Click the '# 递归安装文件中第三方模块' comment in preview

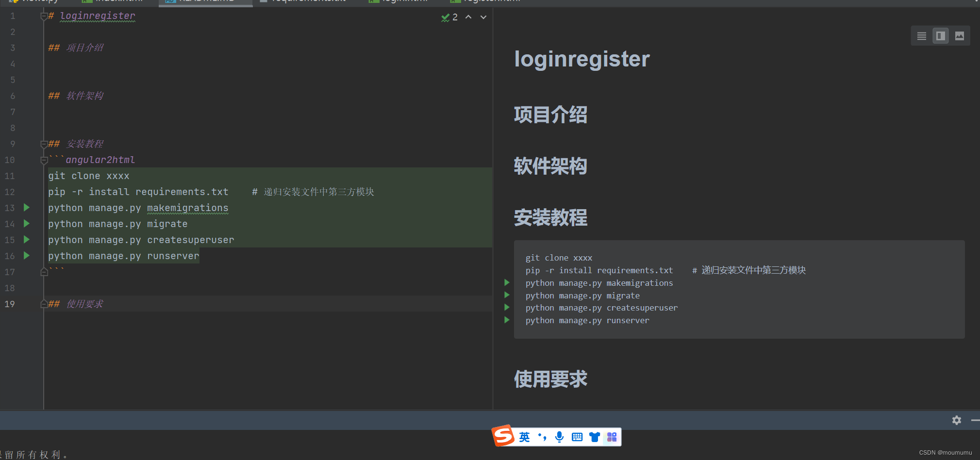click(x=749, y=270)
